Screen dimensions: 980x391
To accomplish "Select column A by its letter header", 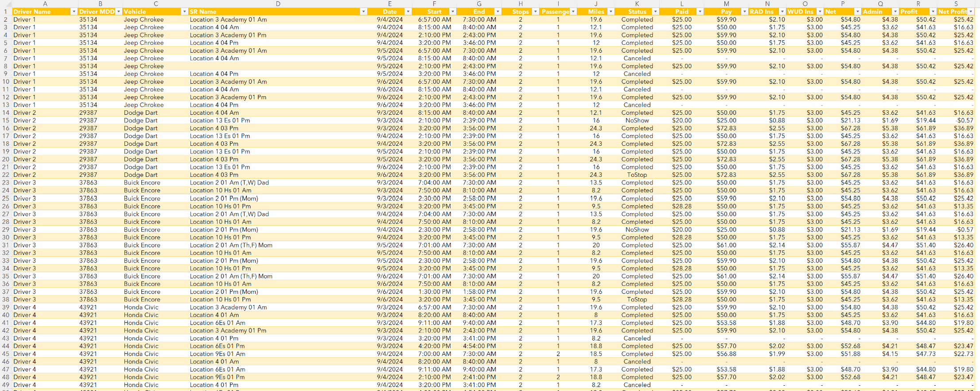I will pyautogui.click(x=45, y=4).
